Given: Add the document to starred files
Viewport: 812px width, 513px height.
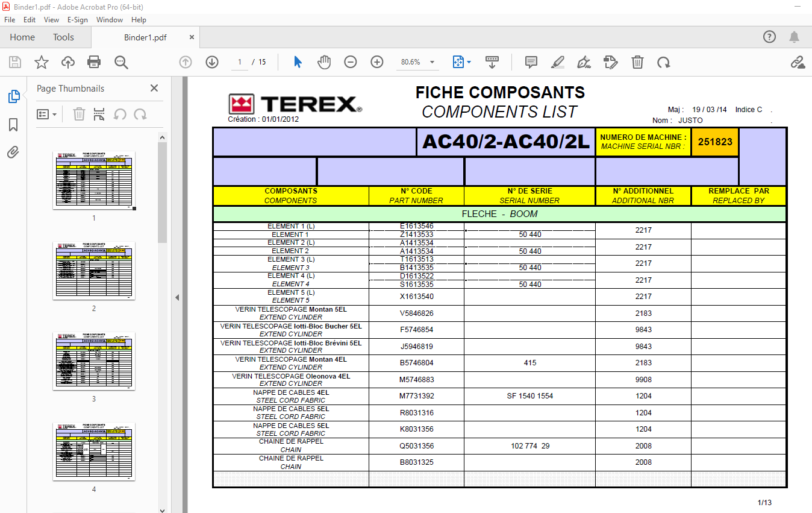Looking at the screenshot, I should pyautogui.click(x=41, y=62).
